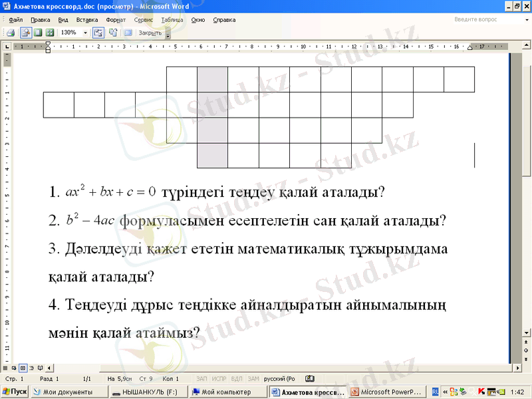Open the Файл menu

(x=16, y=20)
